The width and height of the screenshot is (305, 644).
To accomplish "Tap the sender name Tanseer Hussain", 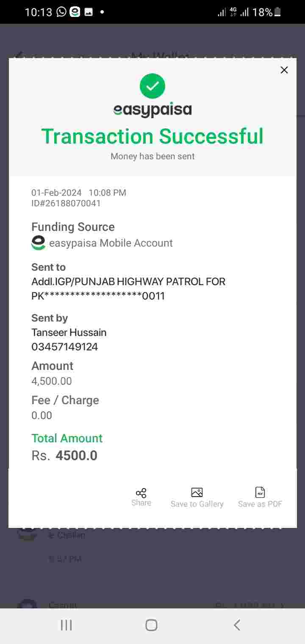I will [x=69, y=332].
